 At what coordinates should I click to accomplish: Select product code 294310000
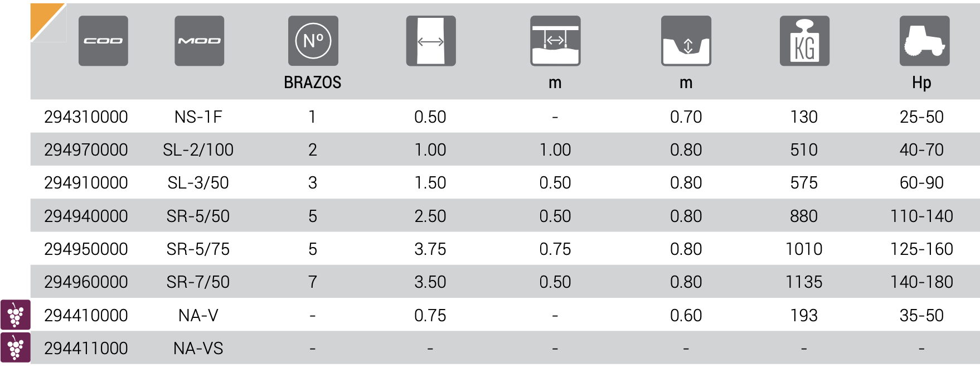click(x=86, y=117)
